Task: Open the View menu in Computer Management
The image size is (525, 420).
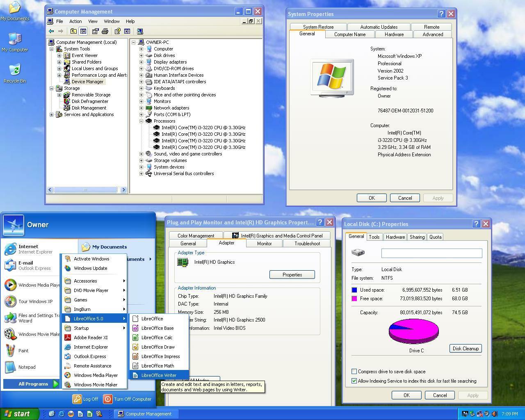Action: pos(93,21)
